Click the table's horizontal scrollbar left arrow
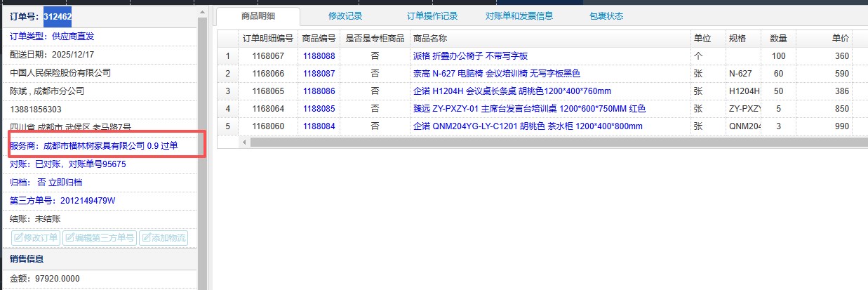The width and height of the screenshot is (868, 290). point(245,142)
